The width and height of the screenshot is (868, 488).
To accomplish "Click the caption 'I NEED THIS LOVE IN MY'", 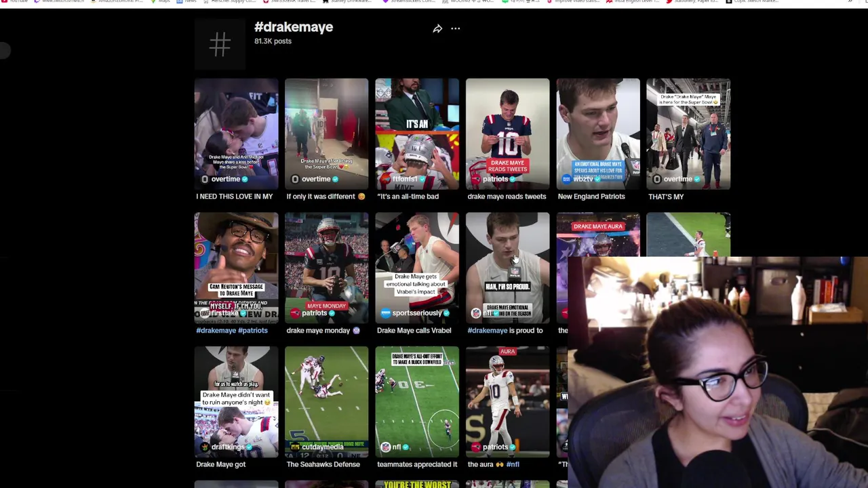I will (x=235, y=197).
